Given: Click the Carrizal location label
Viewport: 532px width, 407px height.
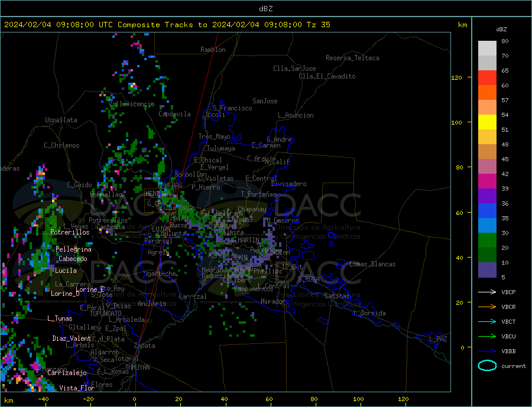Looking at the screenshot, I should click(x=193, y=297).
